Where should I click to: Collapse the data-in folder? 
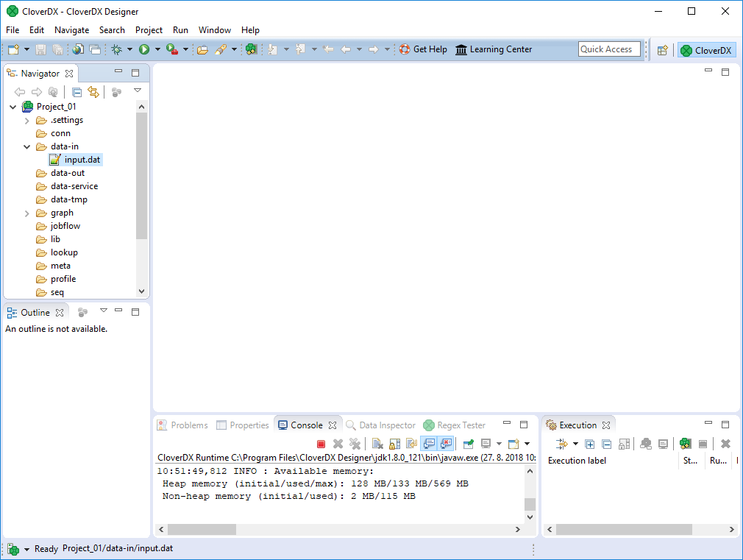point(27,147)
